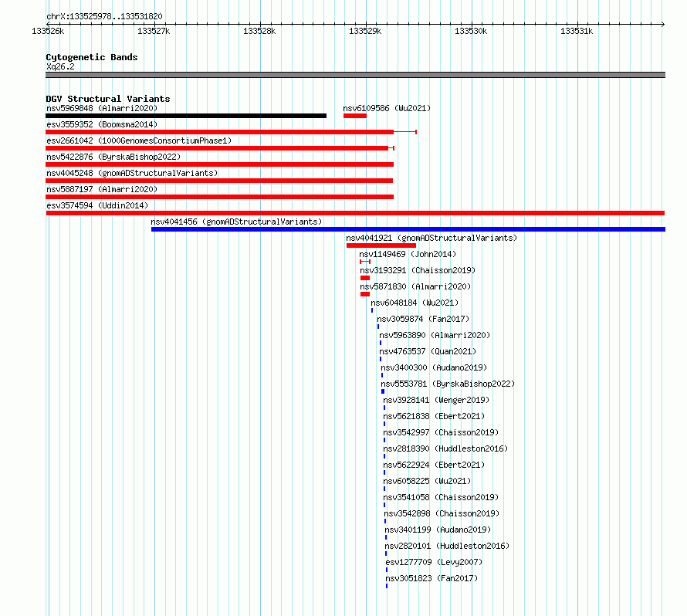Open nsv3051823 (Fan2017) label

click(x=431, y=578)
